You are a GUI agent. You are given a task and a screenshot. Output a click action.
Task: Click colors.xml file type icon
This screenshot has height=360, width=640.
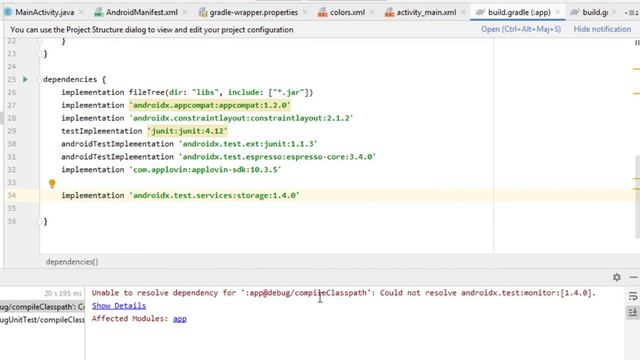pyautogui.click(x=322, y=13)
